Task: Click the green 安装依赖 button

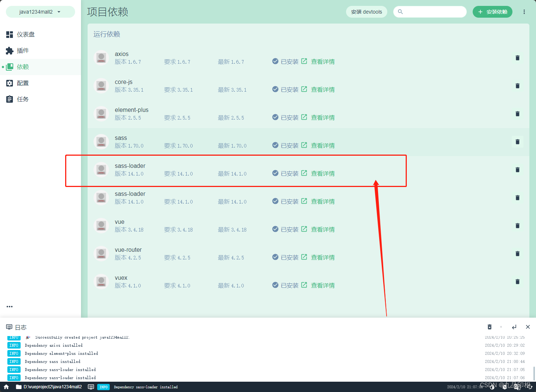Action: point(493,12)
